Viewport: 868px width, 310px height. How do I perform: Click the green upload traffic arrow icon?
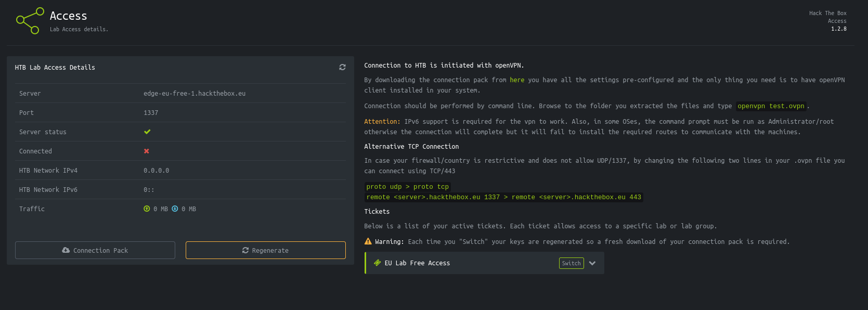[x=147, y=209]
